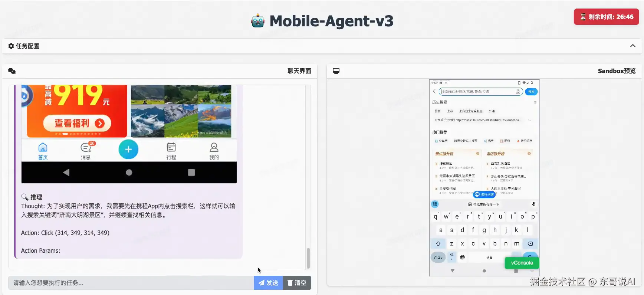Tap the location pin inside the search field
The image size is (644, 295).
[518, 92]
